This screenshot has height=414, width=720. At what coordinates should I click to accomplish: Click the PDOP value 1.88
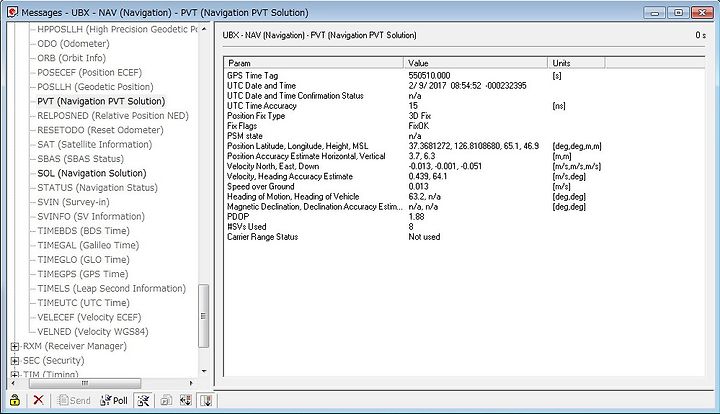click(416, 217)
